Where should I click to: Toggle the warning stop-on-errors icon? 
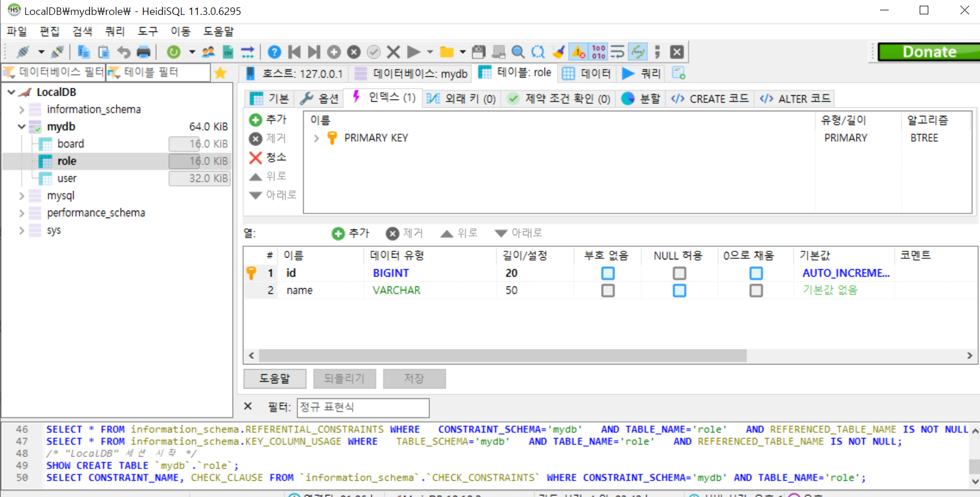coord(578,52)
